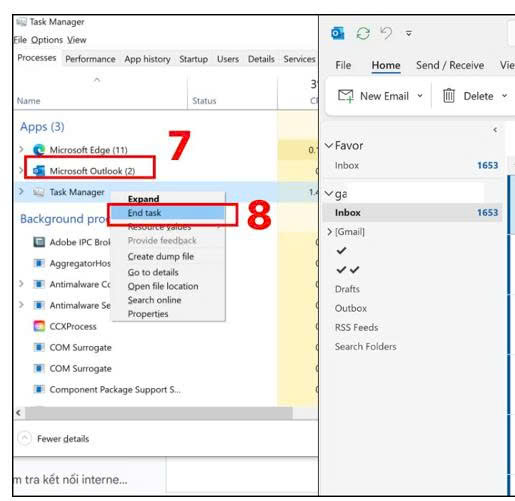Expand the [Gmail] folder
Viewport: 515px width, 501px height.
tap(330, 232)
